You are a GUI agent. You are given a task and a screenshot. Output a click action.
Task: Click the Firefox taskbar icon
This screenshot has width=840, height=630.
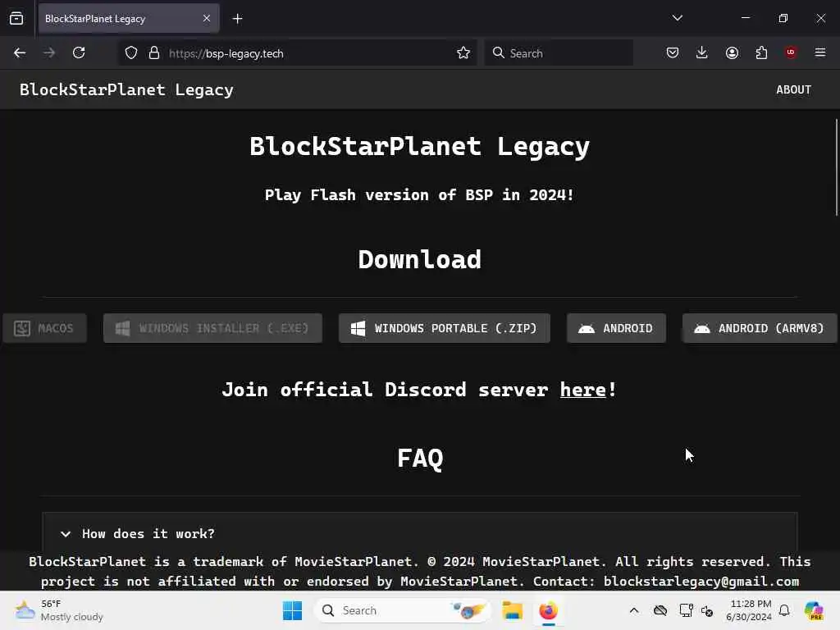pos(549,610)
